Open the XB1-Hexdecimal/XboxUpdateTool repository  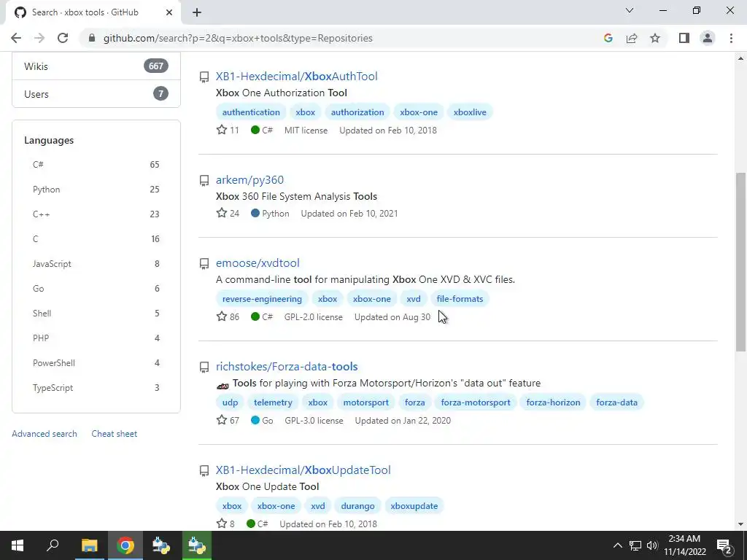(303, 470)
